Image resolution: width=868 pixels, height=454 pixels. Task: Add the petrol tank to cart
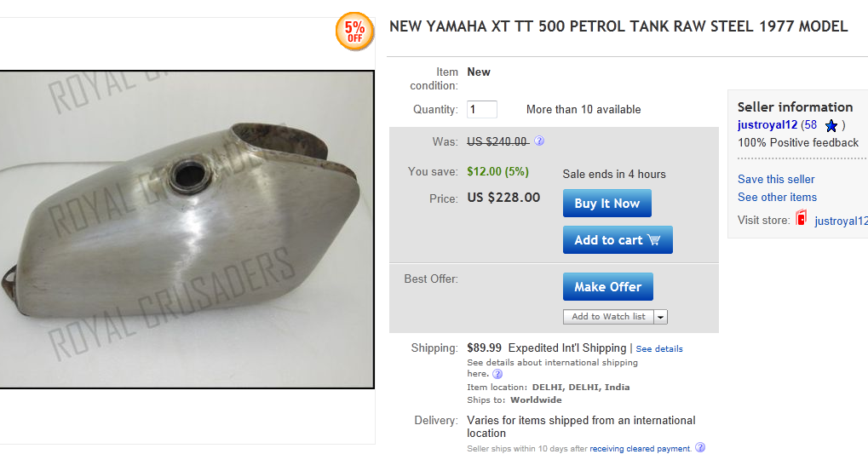tap(617, 240)
